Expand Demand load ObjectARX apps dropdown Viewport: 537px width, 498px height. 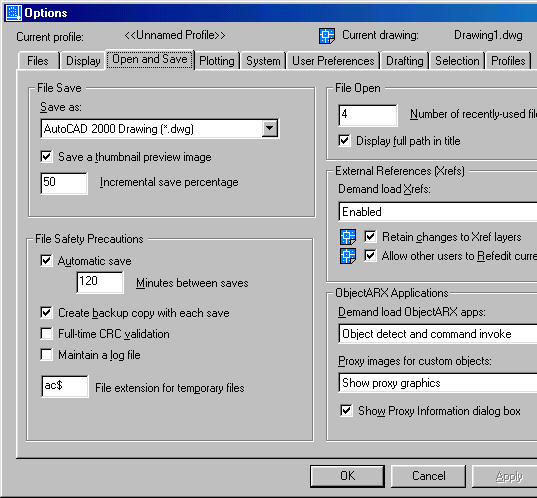[438, 334]
